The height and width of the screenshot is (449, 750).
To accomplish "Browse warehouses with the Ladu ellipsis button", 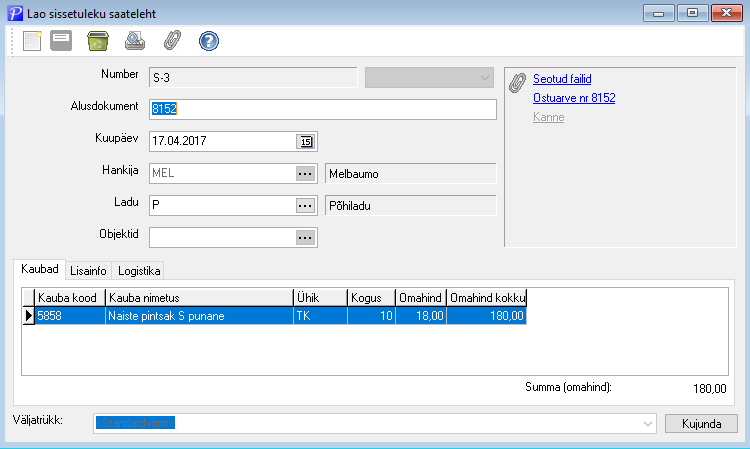I will (x=305, y=206).
